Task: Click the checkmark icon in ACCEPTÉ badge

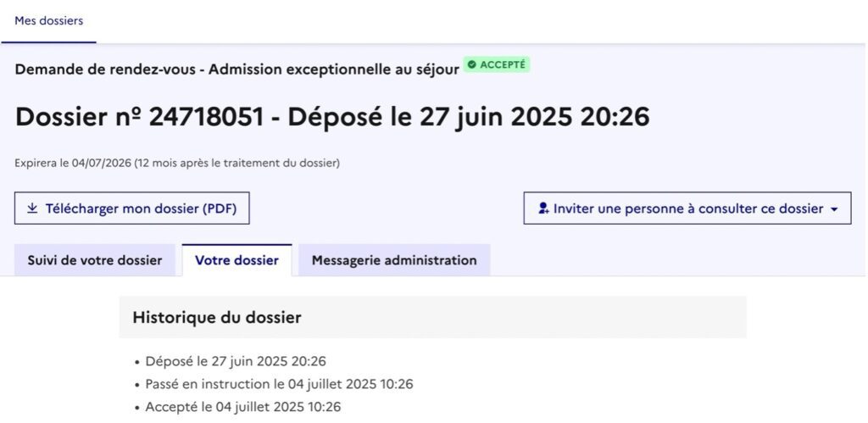Action: [x=471, y=64]
